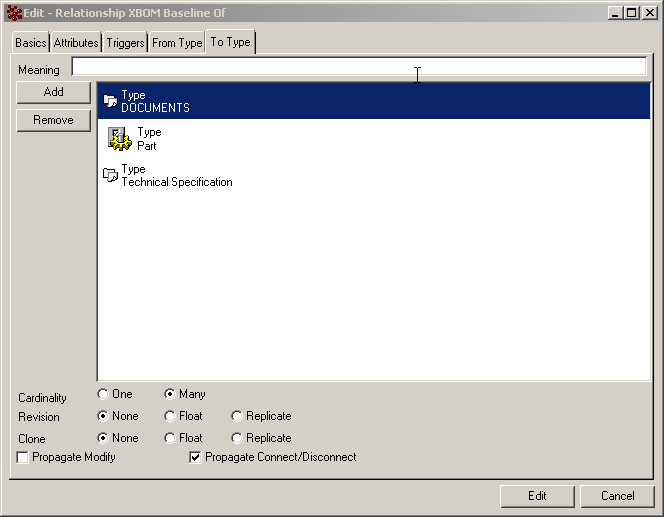Set Revision to Float
Screen dimensions: 664x517
pyautogui.click(x=170, y=416)
